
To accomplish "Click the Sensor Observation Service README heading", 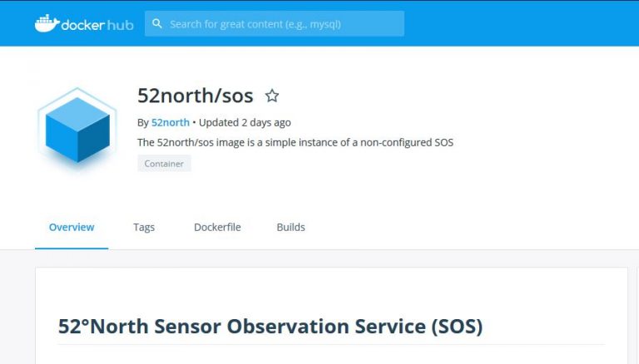I will [x=270, y=327].
